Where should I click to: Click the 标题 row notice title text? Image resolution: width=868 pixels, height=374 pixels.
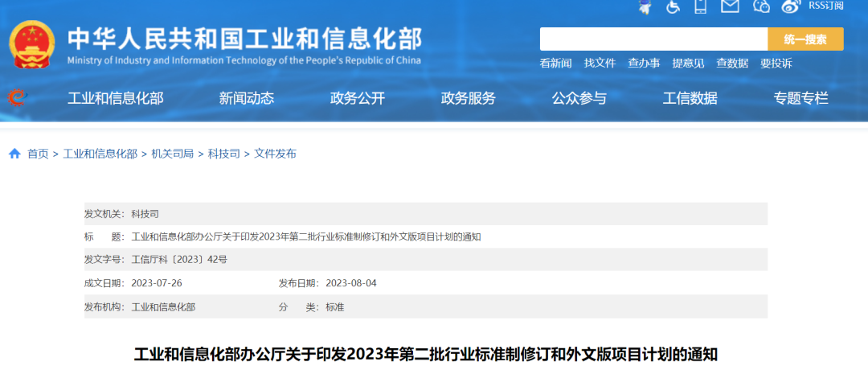[x=306, y=236]
